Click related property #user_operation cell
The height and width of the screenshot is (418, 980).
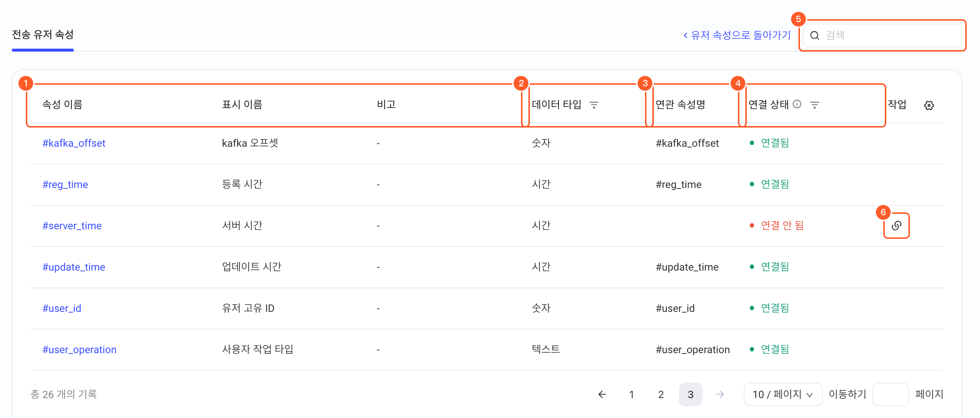pyautogui.click(x=693, y=349)
